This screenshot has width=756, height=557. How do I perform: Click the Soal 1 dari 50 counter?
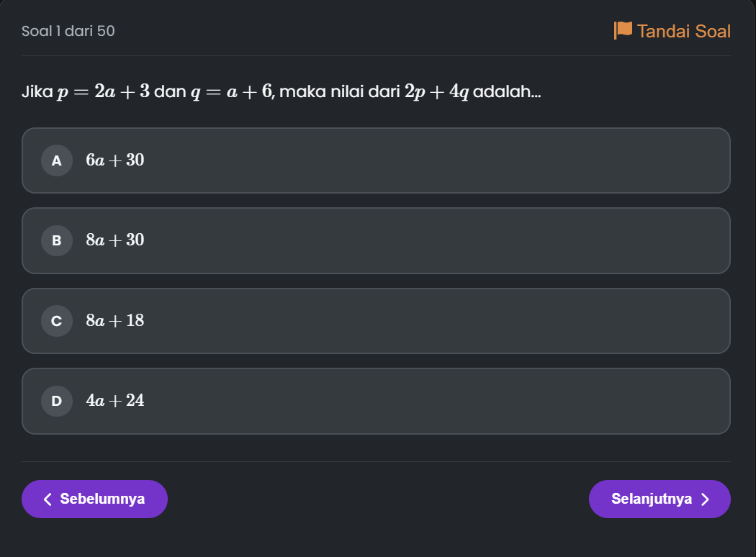68,31
